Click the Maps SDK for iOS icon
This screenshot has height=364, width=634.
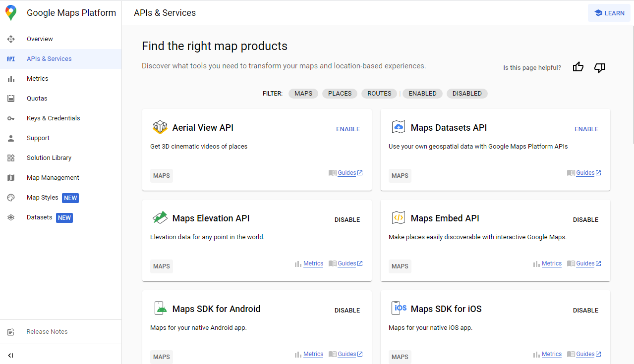coord(399,308)
